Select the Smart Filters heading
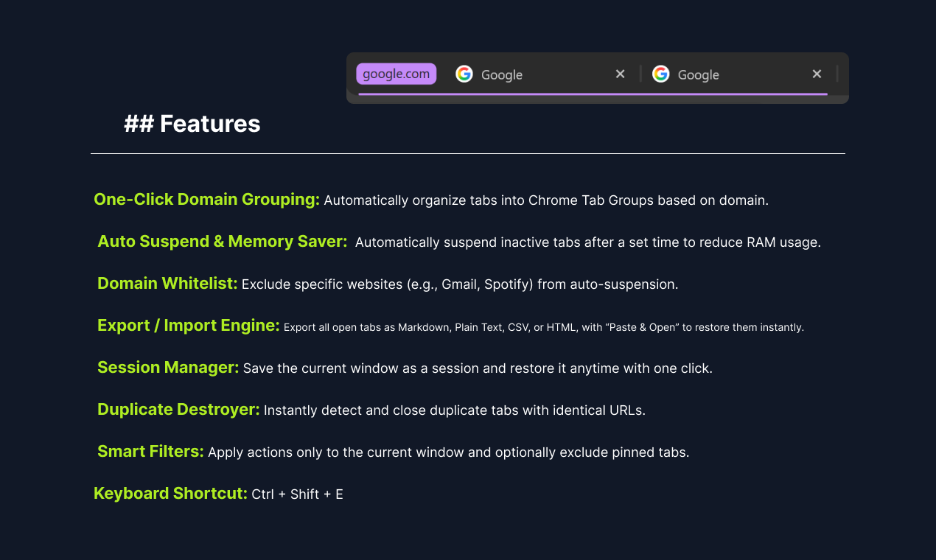This screenshot has height=560, width=936. point(150,452)
